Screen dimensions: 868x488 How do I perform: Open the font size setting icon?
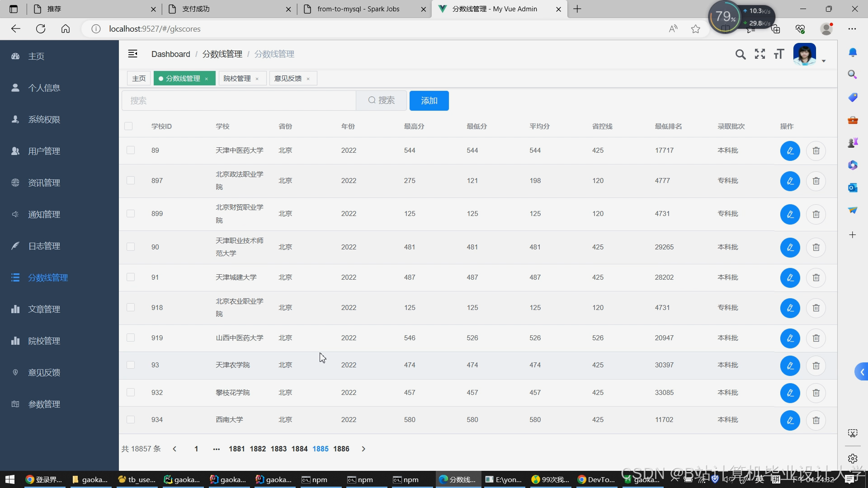click(x=778, y=54)
